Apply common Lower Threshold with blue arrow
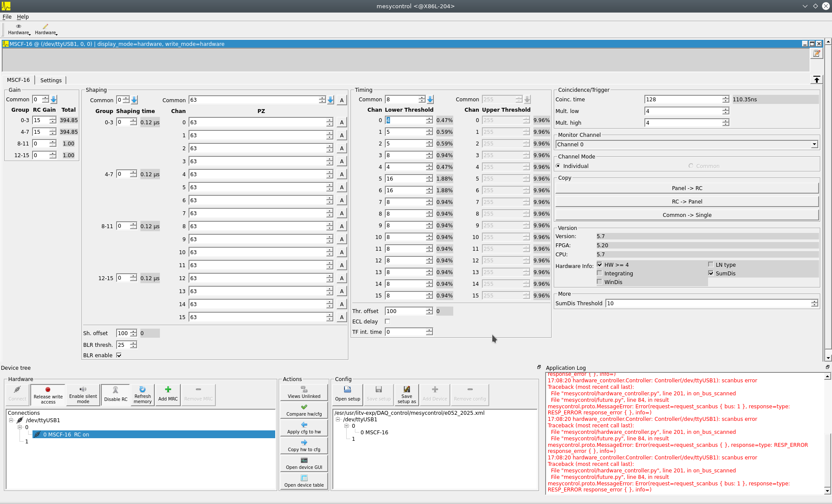Screen dimensions: 832x504 point(430,100)
